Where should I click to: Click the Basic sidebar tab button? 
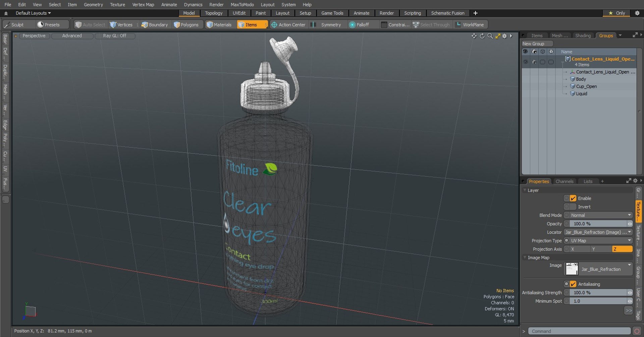point(5,39)
